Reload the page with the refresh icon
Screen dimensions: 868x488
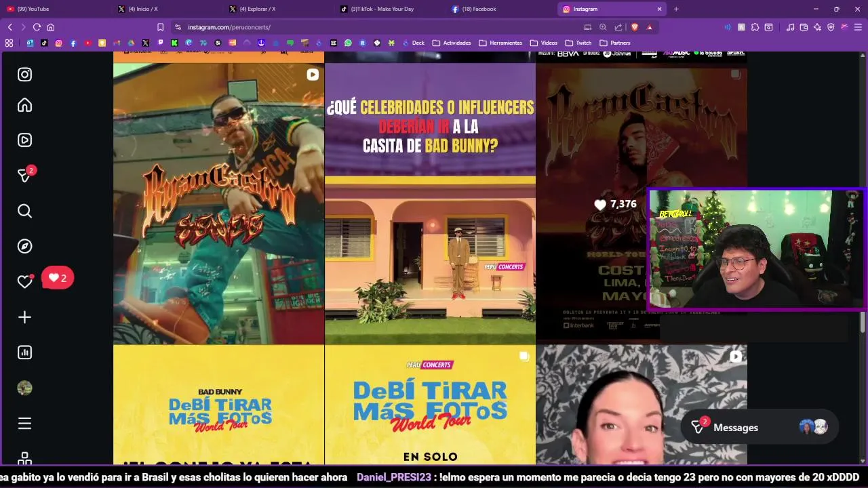coord(37,27)
